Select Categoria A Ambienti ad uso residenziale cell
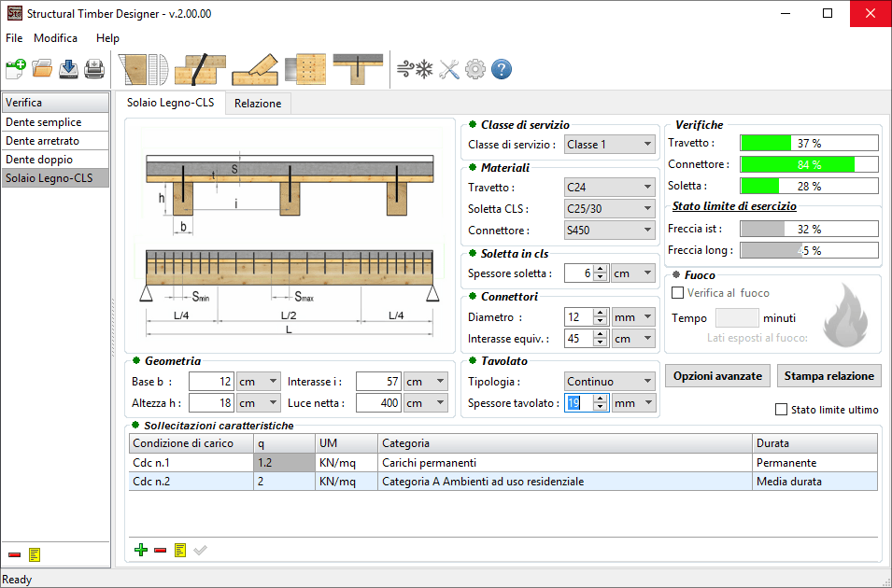Viewport: 892px width, 588px height. (565, 482)
